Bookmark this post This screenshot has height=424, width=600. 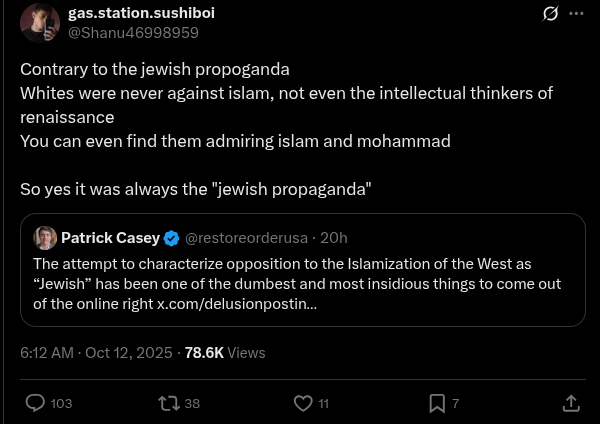click(x=437, y=403)
